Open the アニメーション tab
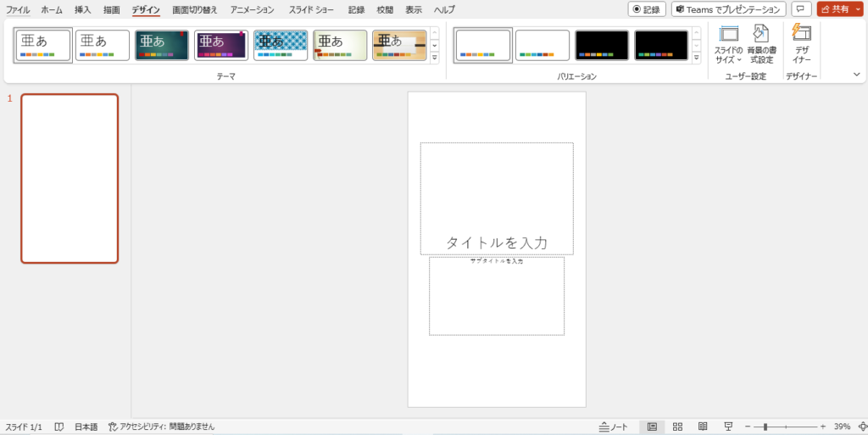 [252, 10]
